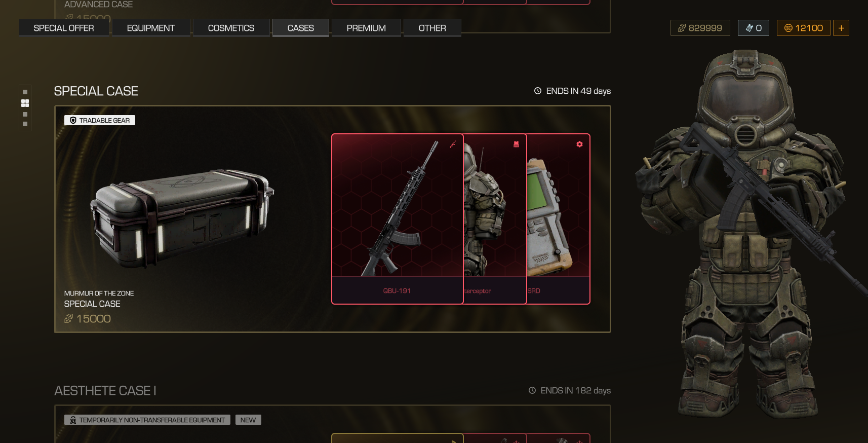868x443 pixels.
Task: Jump to first section in side navigator
Action: click(25, 92)
